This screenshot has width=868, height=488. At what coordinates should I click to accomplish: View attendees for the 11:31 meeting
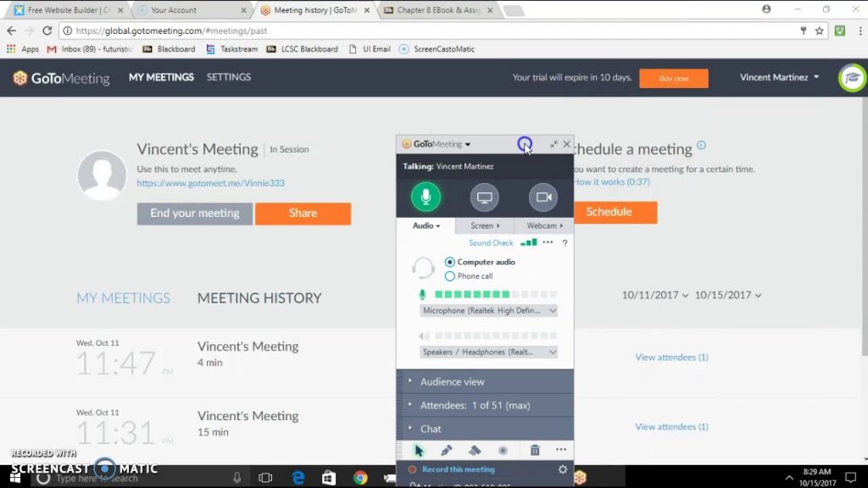pyautogui.click(x=671, y=427)
